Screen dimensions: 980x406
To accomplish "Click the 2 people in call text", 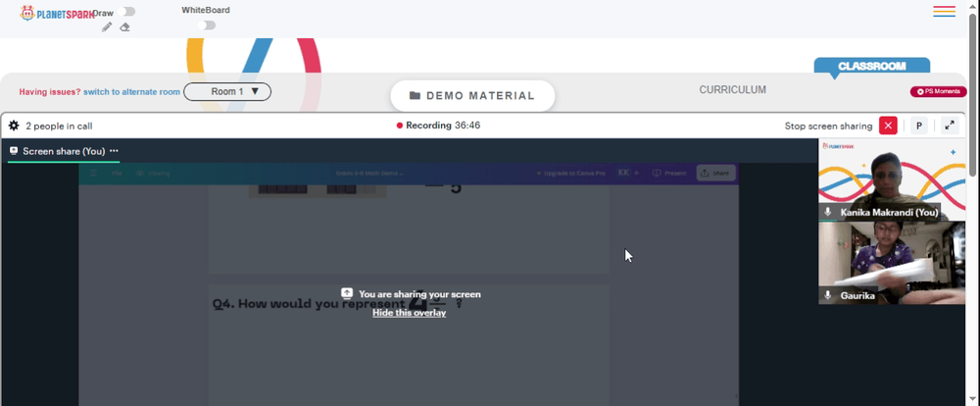I will 60,126.
